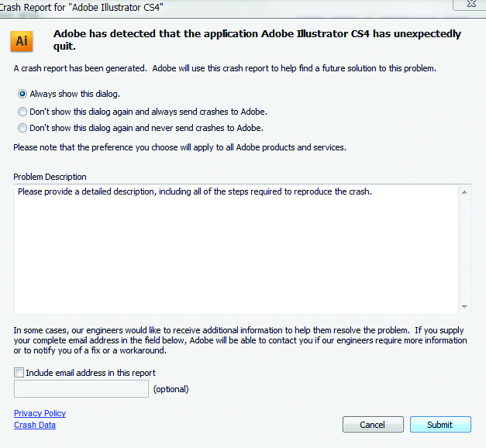
Task: Click the Crash Report title bar
Action: pos(233,5)
